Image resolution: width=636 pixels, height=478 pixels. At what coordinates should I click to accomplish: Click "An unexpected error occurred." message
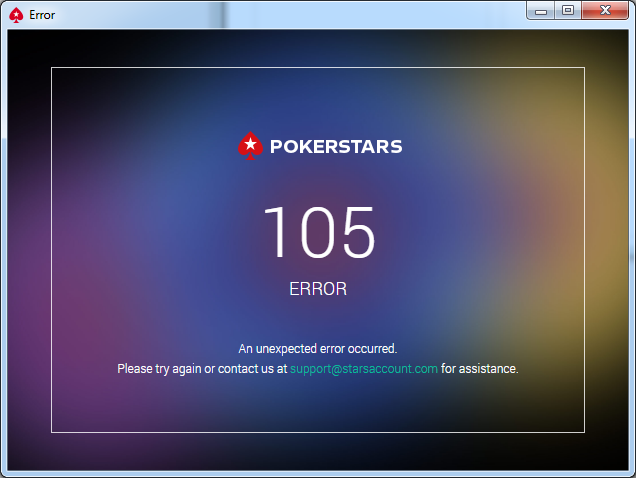coord(318,349)
